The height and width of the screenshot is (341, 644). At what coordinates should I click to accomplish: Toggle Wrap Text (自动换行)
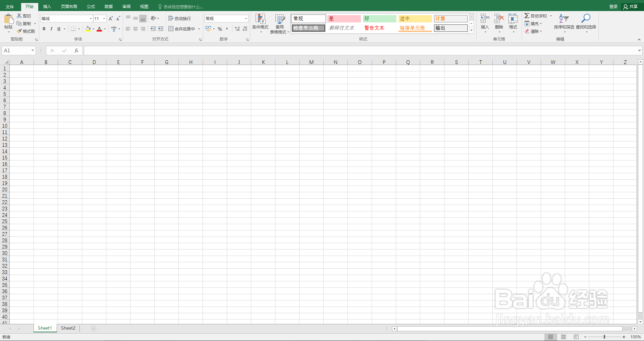tap(179, 18)
